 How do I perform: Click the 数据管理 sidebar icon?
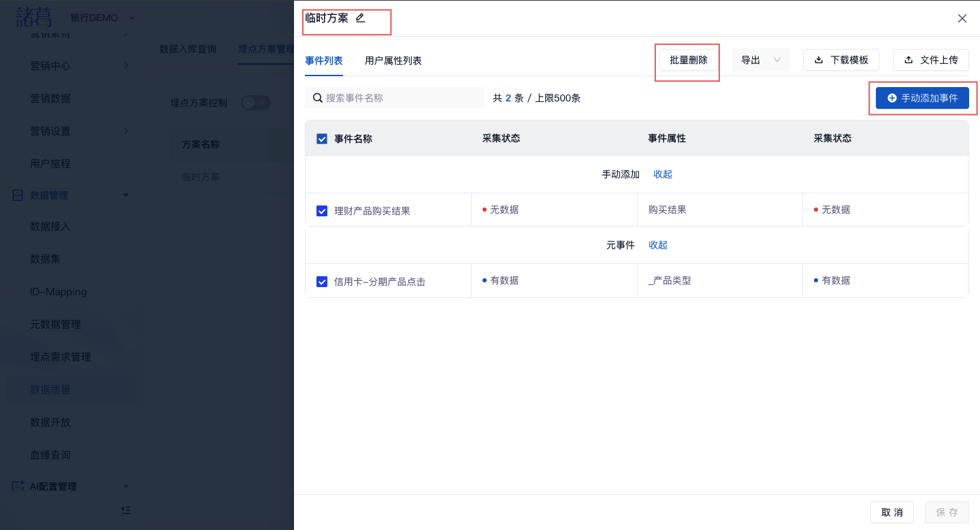(18, 195)
